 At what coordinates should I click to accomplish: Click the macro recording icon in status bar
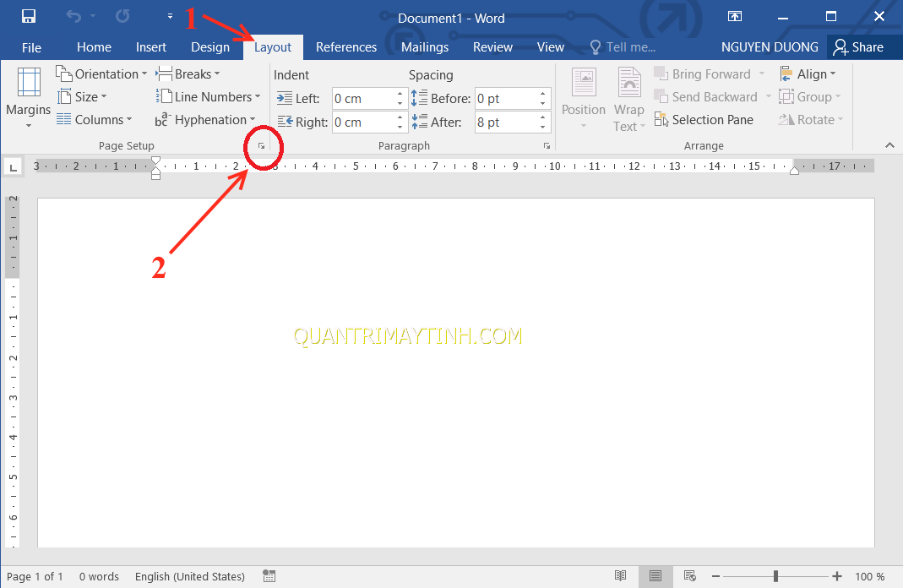click(269, 576)
